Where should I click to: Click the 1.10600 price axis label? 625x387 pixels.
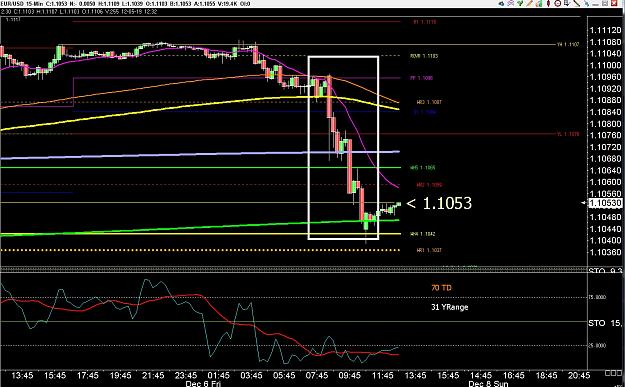pos(605,182)
